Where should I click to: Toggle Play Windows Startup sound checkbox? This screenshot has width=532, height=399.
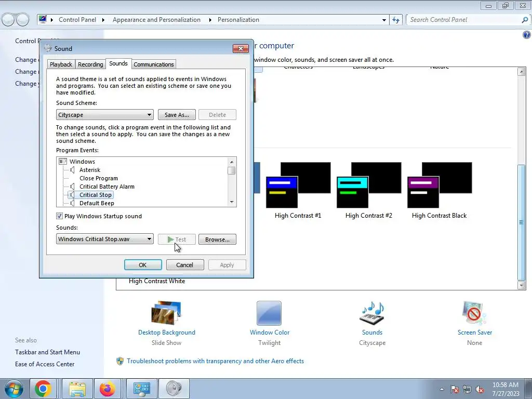[59, 216]
